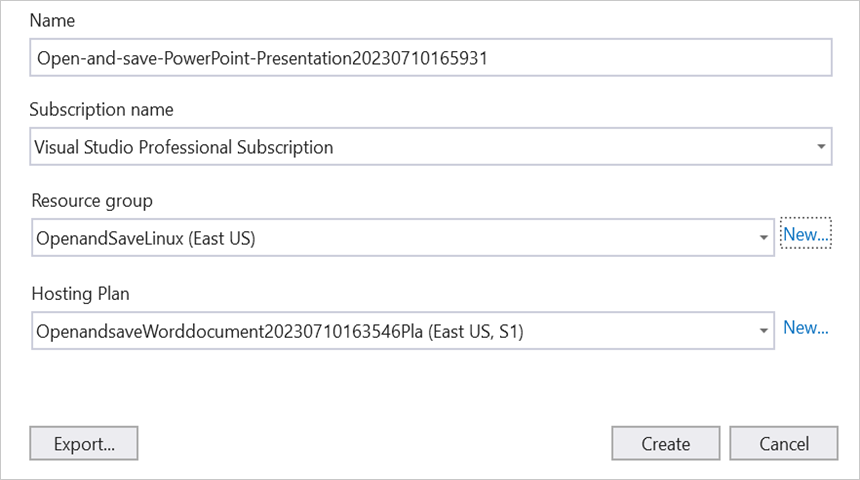Click the OpenandSaveLinux (East US) combo box
This screenshot has width=860, height=480.
click(390, 238)
